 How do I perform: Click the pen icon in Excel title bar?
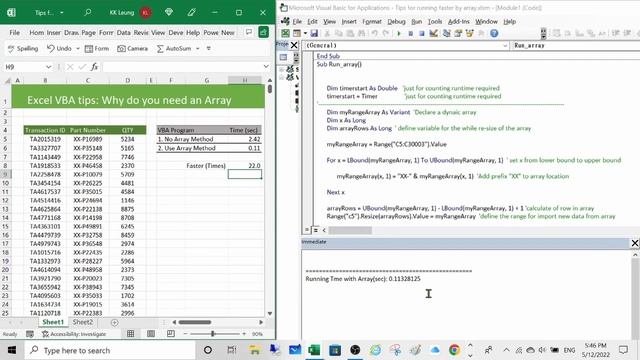click(191, 13)
